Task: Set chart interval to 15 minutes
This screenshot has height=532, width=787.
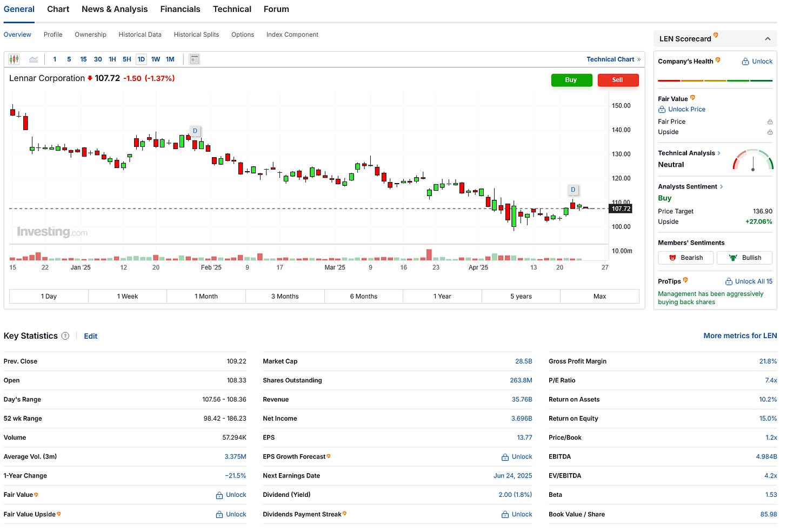Action: pos(83,59)
